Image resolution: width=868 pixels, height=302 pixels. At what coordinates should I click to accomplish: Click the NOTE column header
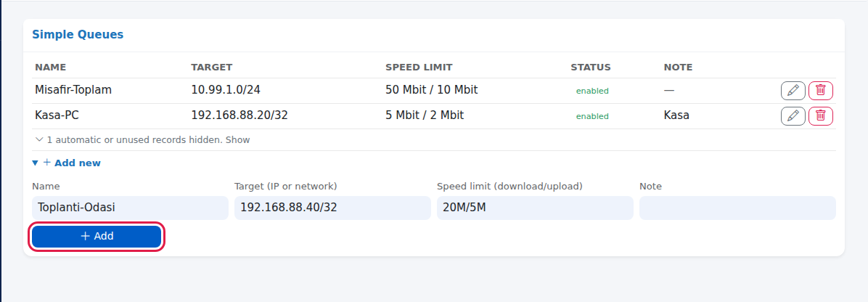(x=678, y=67)
